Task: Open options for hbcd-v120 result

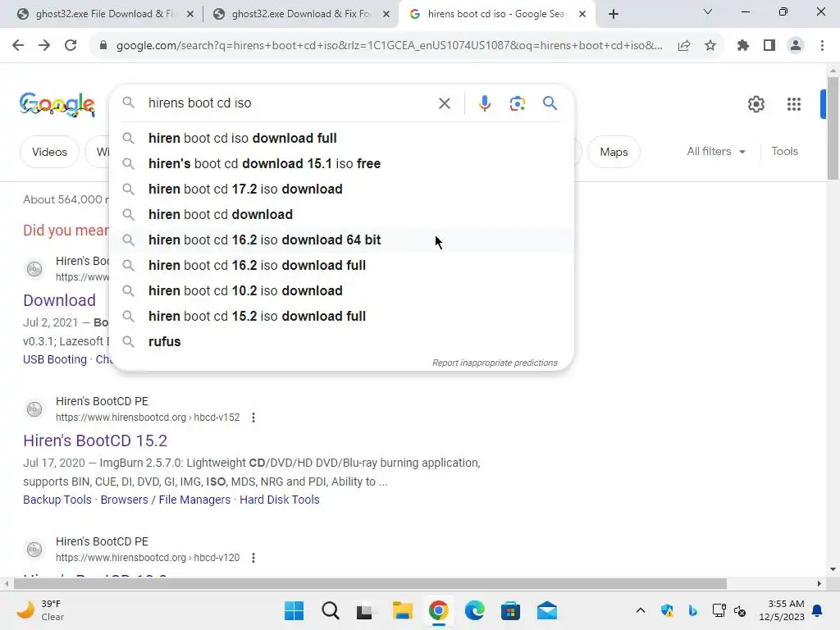Action: click(x=253, y=558)
